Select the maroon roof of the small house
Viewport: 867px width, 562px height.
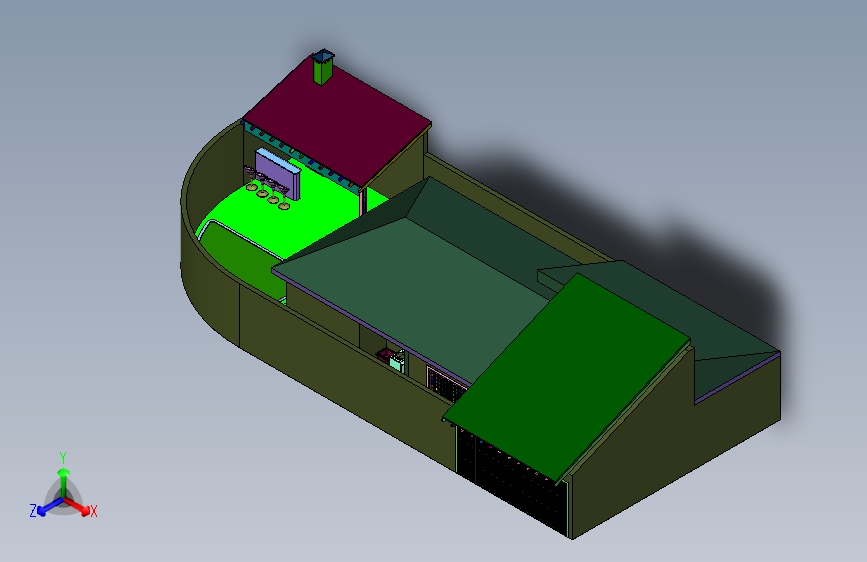(x=337, y=122)
